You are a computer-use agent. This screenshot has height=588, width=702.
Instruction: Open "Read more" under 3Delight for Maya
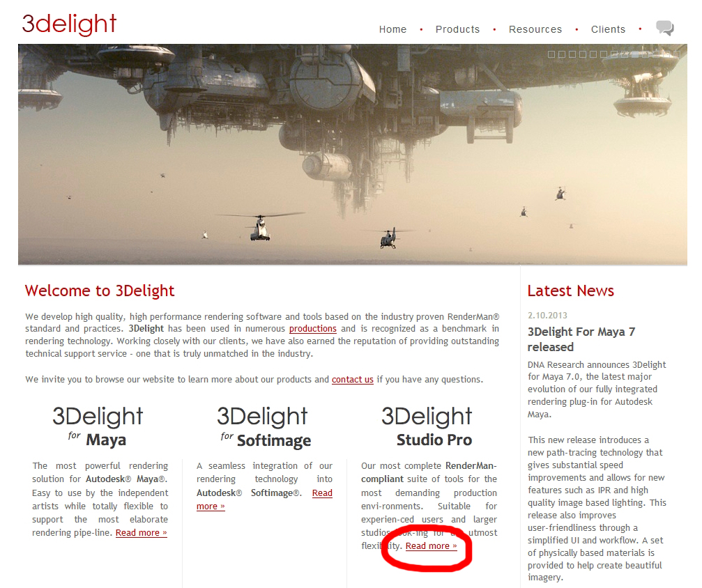[141, 532]
